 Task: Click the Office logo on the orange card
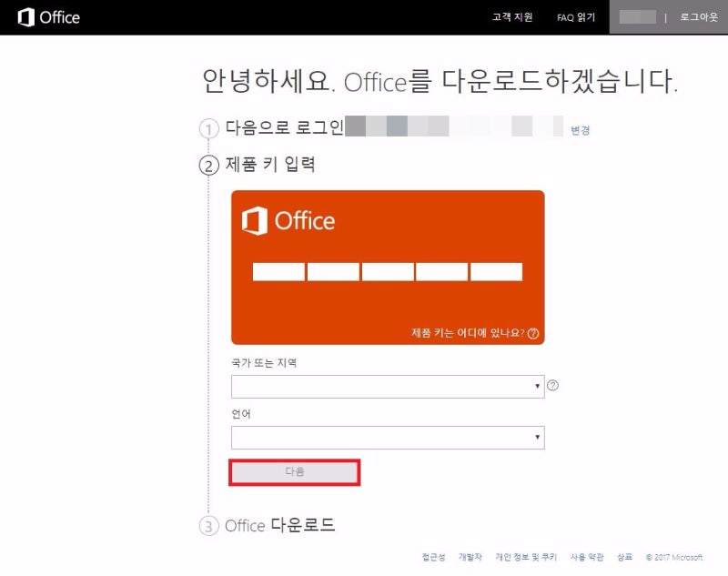pyautogui.click(x=288, y=221)
